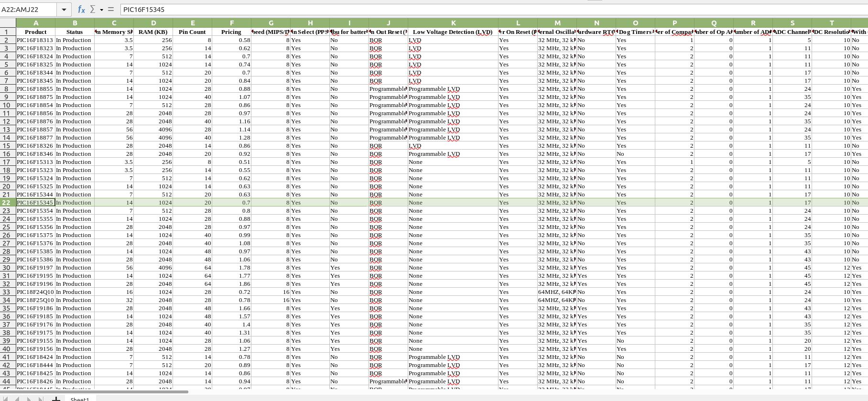
Task: Select column S header
Action: 792,22
